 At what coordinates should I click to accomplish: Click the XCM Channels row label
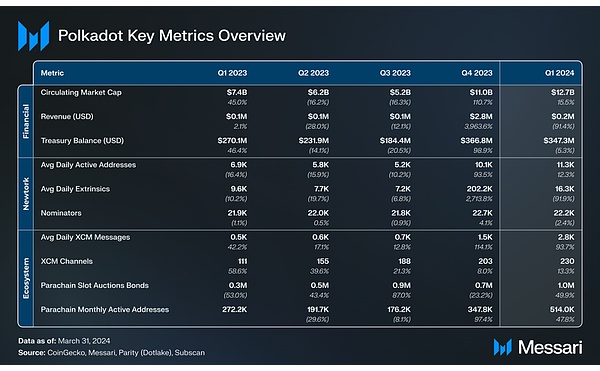point(67,261)
